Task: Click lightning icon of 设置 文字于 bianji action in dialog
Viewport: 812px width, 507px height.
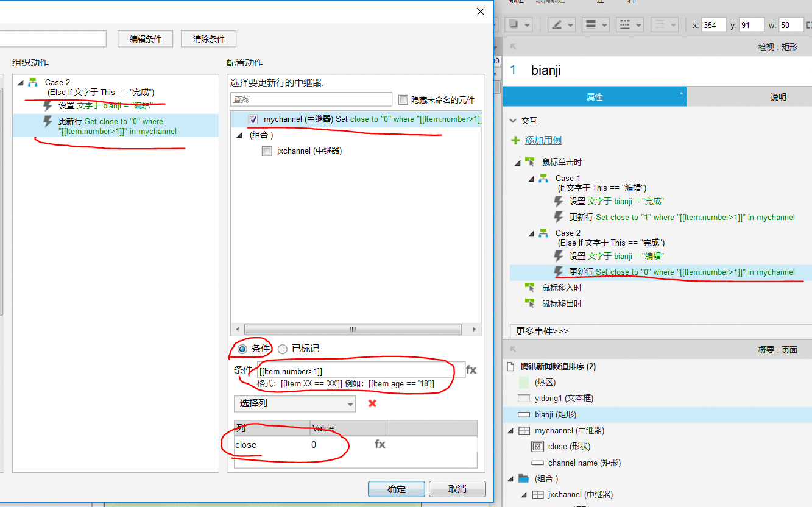Action: 48,105
